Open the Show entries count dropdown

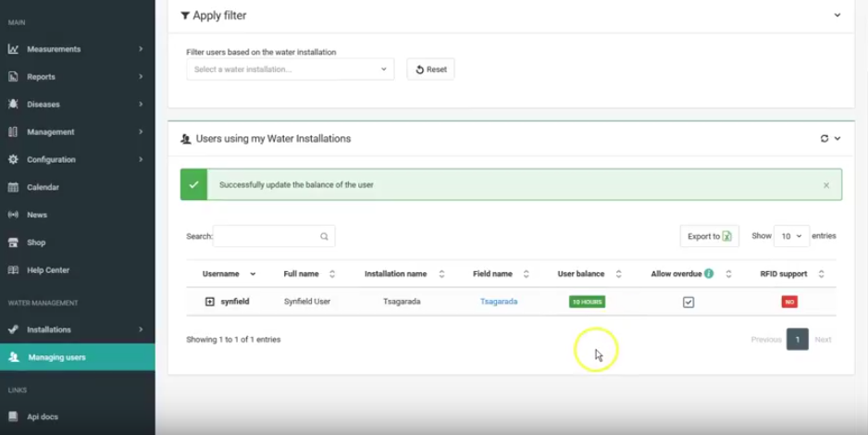(x=791, y=236)
